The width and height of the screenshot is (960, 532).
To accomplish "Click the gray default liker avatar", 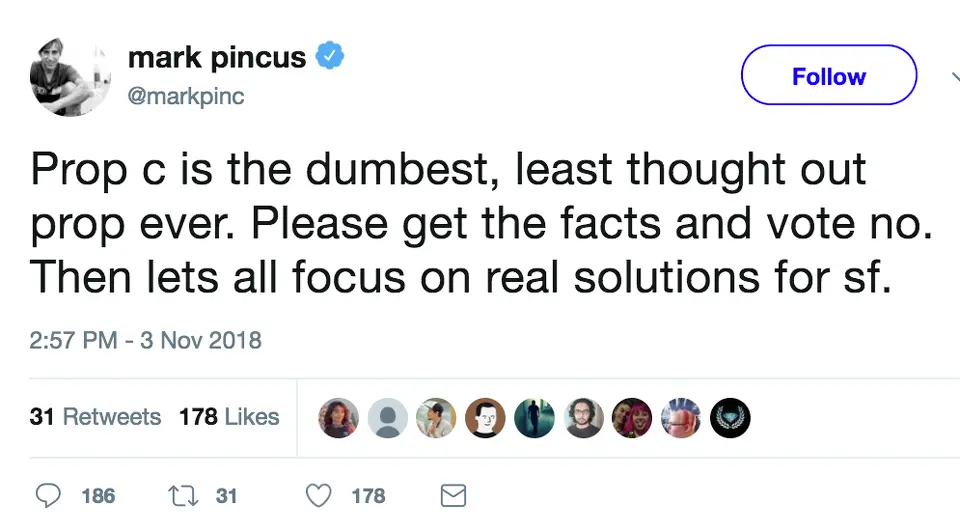I will [387, 418].
